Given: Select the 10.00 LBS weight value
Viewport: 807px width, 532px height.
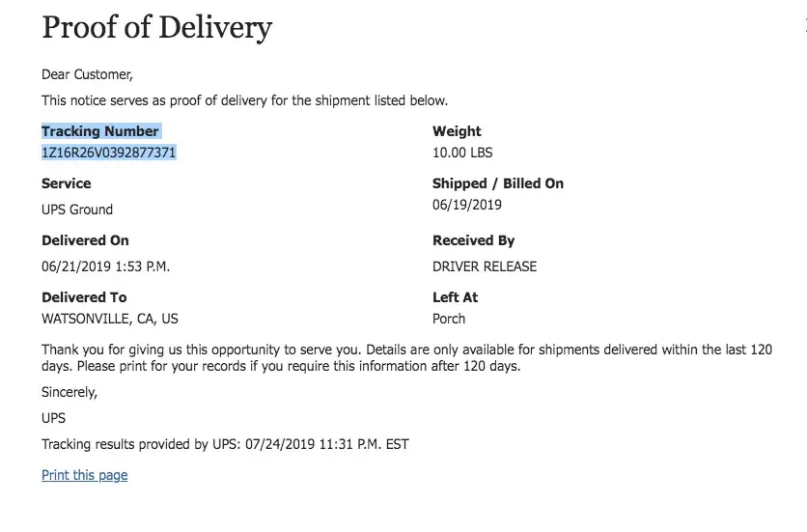Looking at the screenshot, I should [x=462, y=153].
